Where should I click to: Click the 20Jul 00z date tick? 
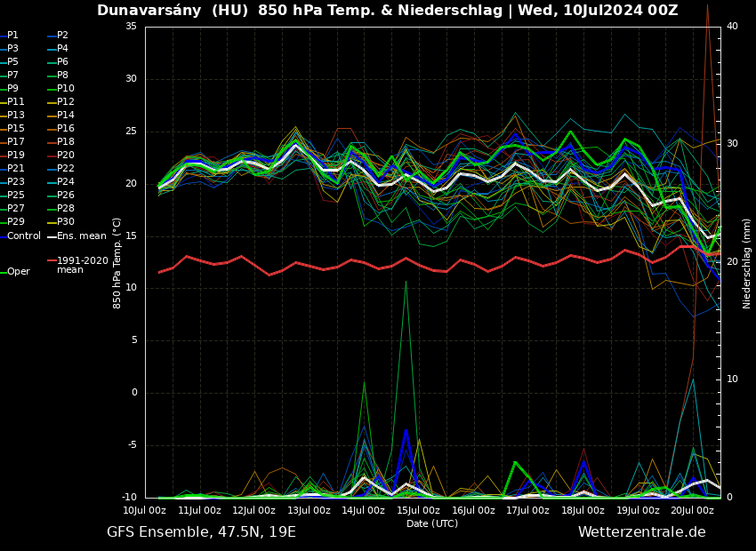[x=692, y=510]
